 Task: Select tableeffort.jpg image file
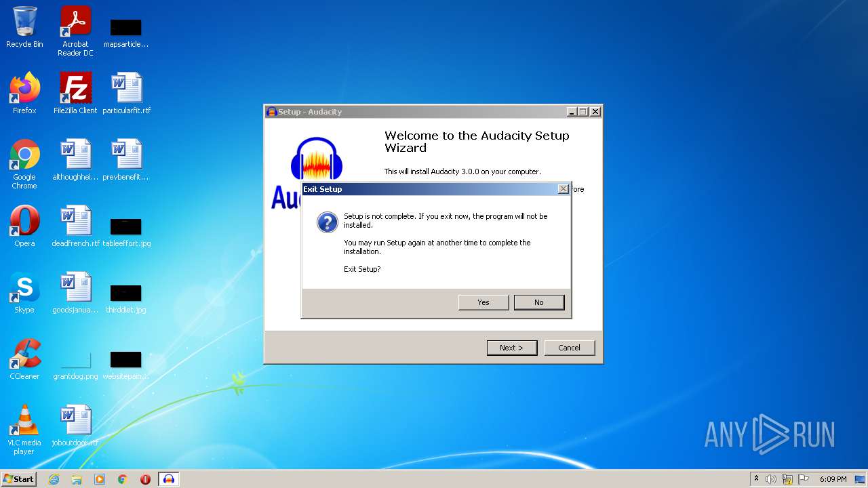[126, 231]
